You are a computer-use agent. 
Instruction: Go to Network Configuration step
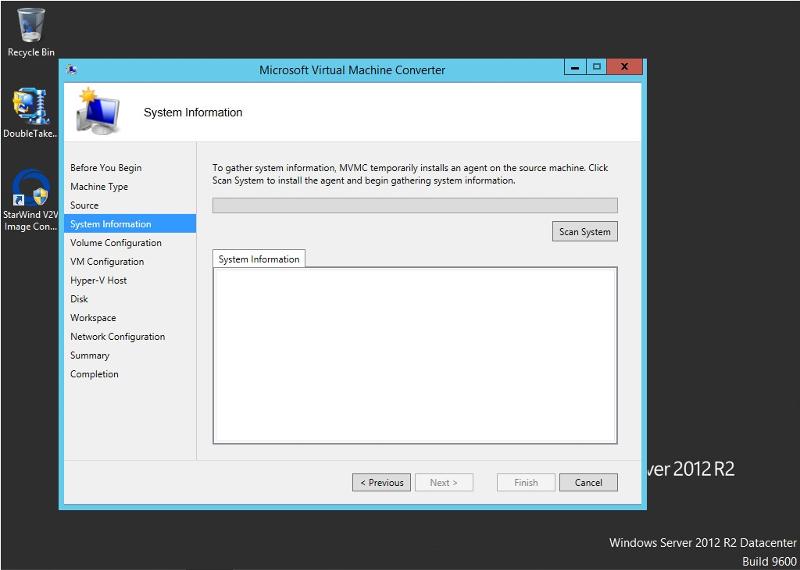(x=117, y=337)
